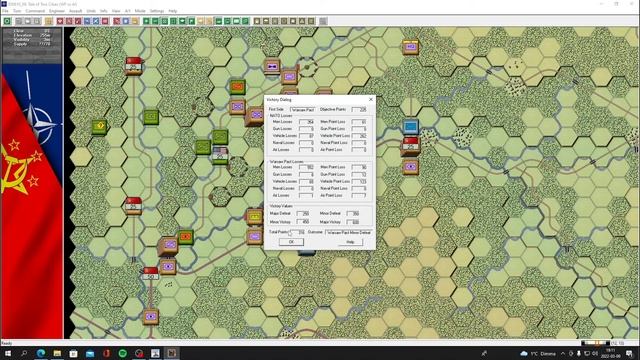Viewport: 640px width, 360px height.
Task: Click the Objective Points value field
Action: point(359,110)
